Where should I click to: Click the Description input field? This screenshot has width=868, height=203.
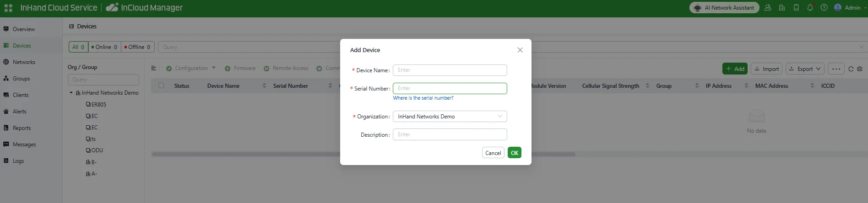[x=450, y=134]
